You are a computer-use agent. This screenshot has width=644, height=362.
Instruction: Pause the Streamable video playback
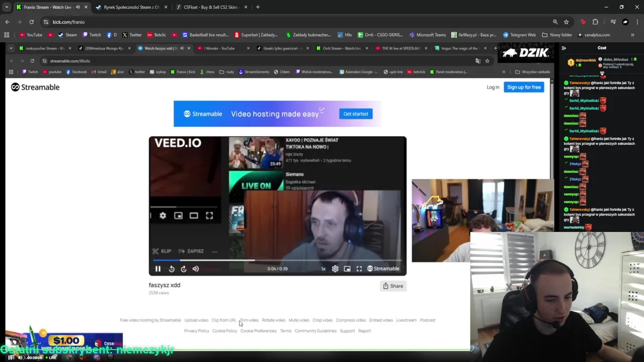pyautogui.click(x=157, y=269)
